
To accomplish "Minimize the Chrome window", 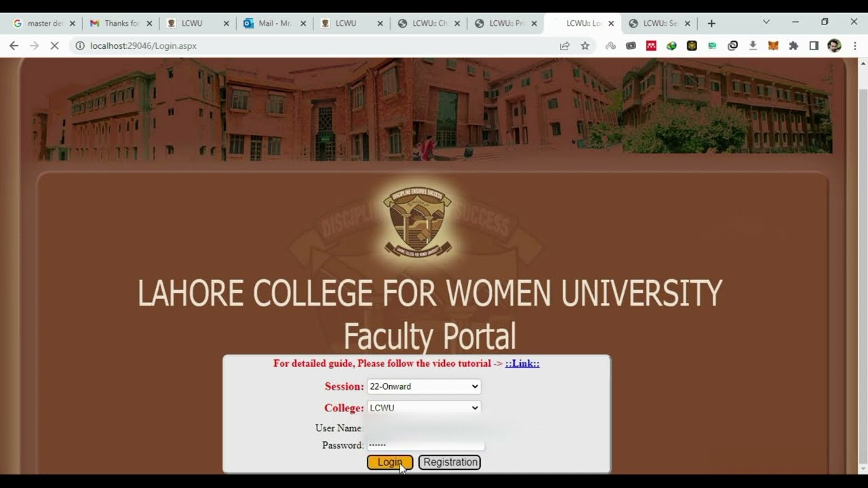I will [795, 22].
